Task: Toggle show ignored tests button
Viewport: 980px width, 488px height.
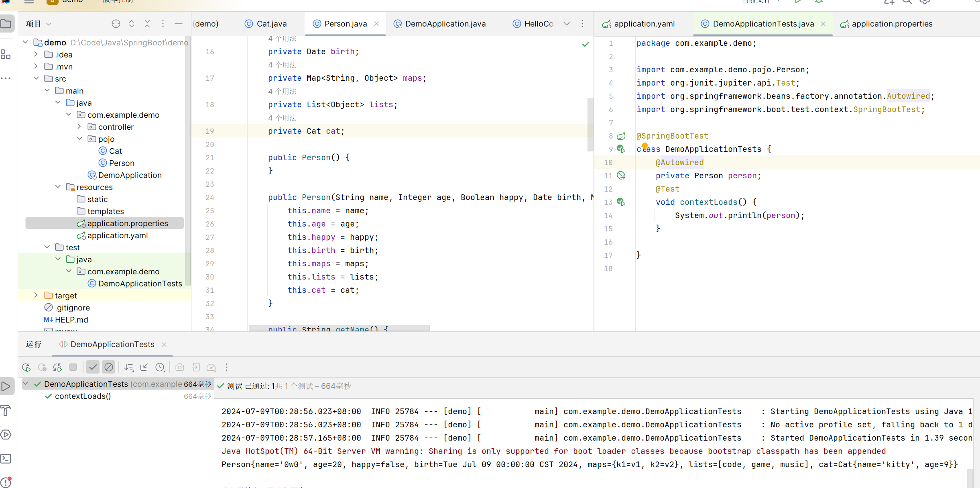Action: coord(109,367)
